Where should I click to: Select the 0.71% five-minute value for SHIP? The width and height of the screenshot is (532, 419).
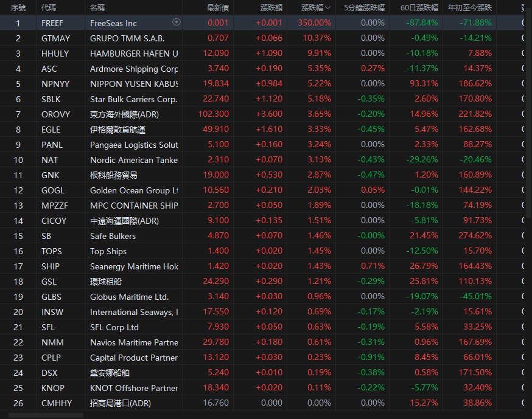tap(373, 266)
